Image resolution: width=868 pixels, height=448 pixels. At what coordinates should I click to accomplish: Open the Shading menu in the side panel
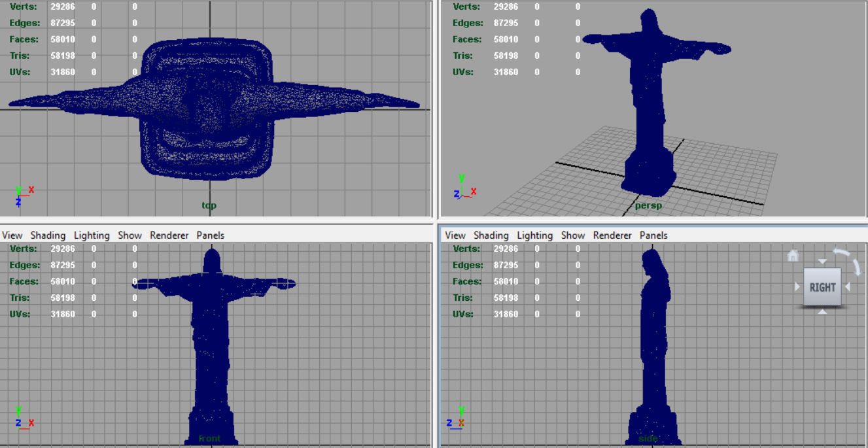(x=491, y=235)
